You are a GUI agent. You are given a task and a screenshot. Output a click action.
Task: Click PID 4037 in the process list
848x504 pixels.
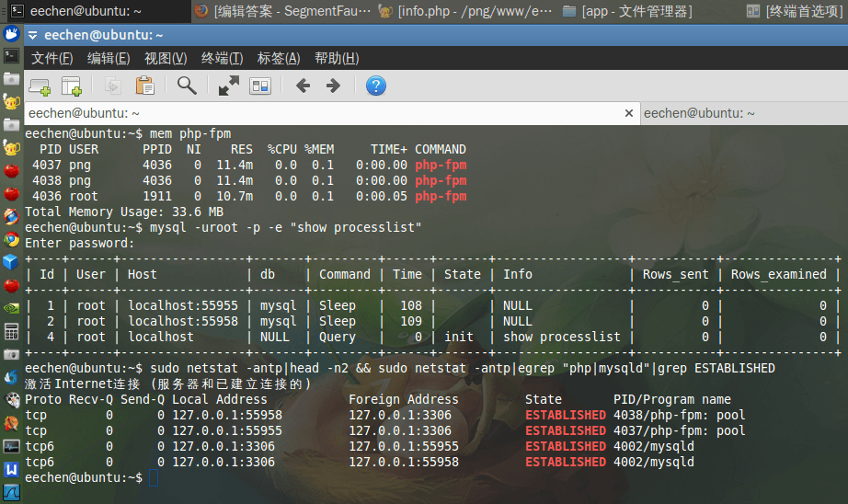coord(47,165)
